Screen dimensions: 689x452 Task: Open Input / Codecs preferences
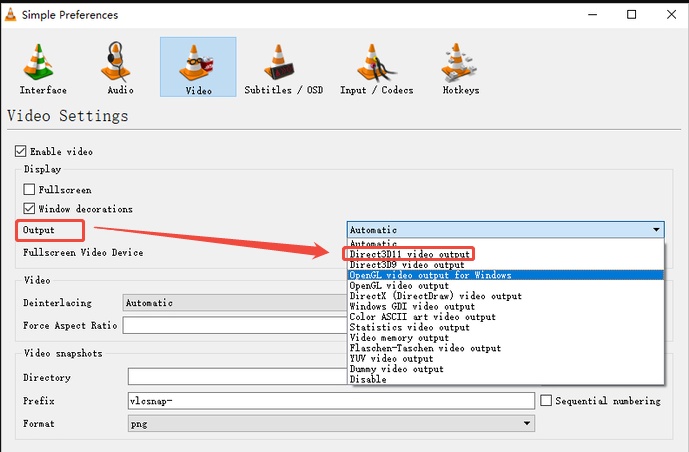pyautogui.click(x=377, y=68)
